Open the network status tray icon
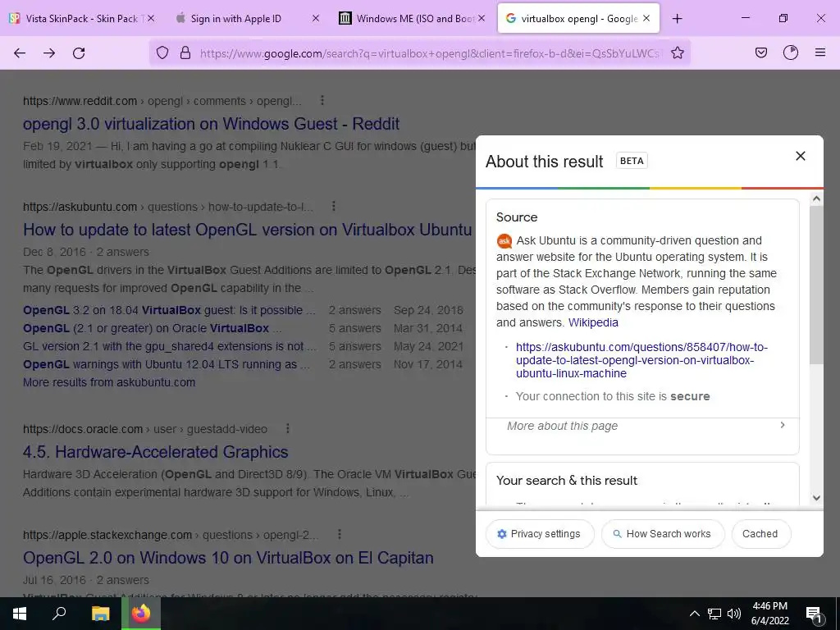Screen dimensions: 840x630 (x=714, y=614)
